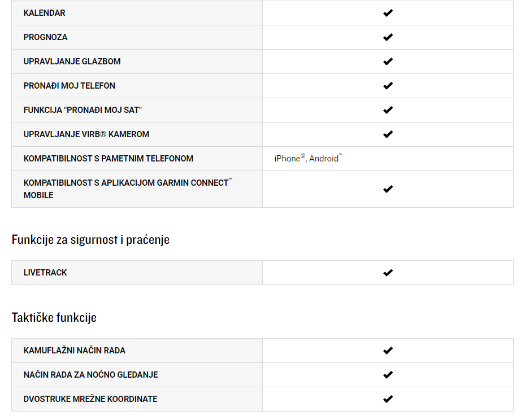Click the Kamuflažni način rada checkmark

388,351
